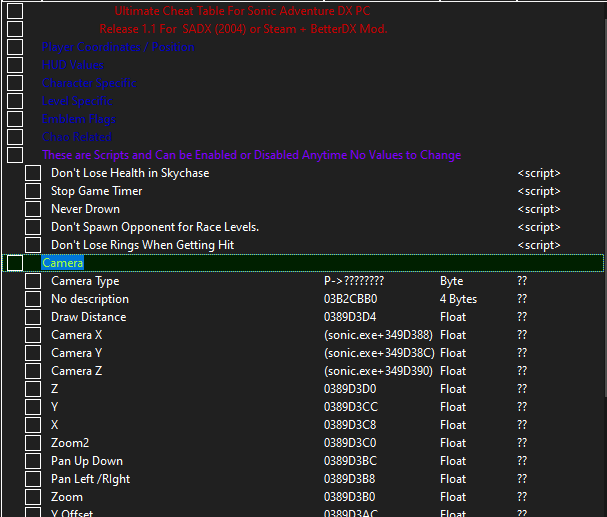Expand the Player Coordinates / Position group
The height and width of the screenshot is (517, 607).
(x=15, y=47)
